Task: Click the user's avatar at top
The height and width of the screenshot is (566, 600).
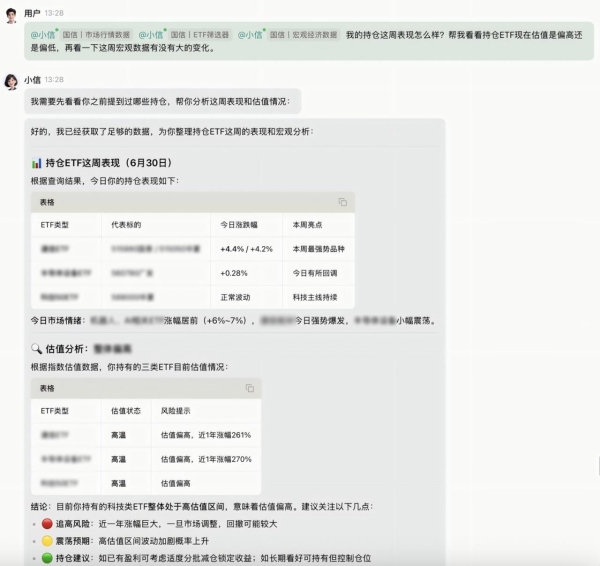Action: point(11,16)
